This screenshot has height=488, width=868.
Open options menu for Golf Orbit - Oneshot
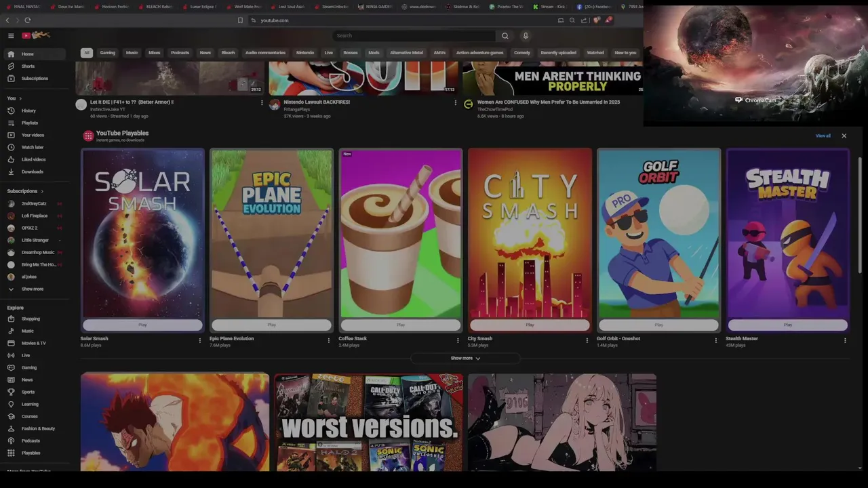pos(716,340)
